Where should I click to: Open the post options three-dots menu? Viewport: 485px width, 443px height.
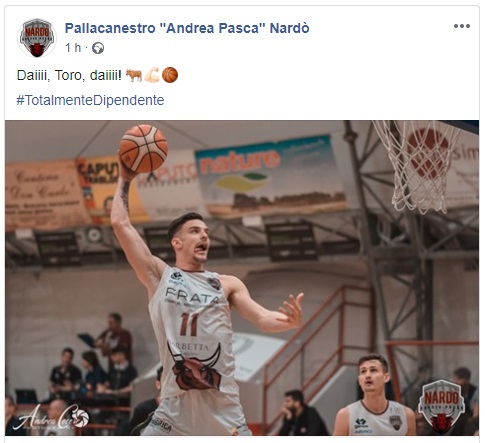462,26
